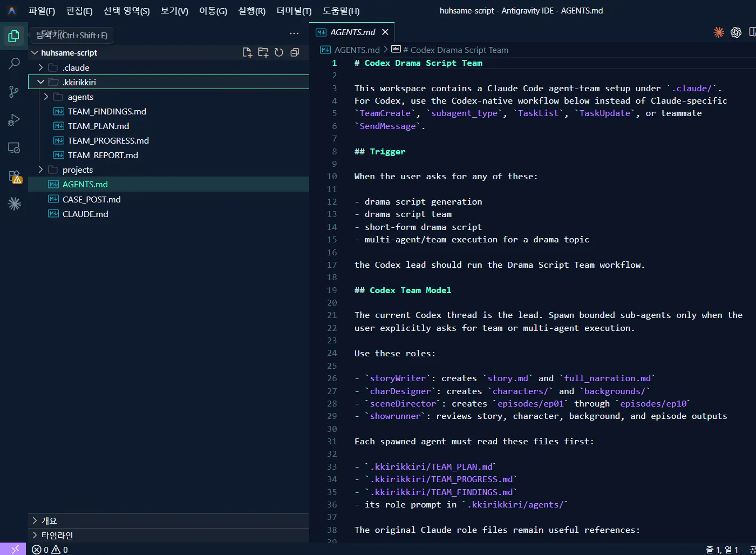Screen dimensions: 756x555
Task: Collapse the huhsame-script root folder
Action: coord(35,53)
